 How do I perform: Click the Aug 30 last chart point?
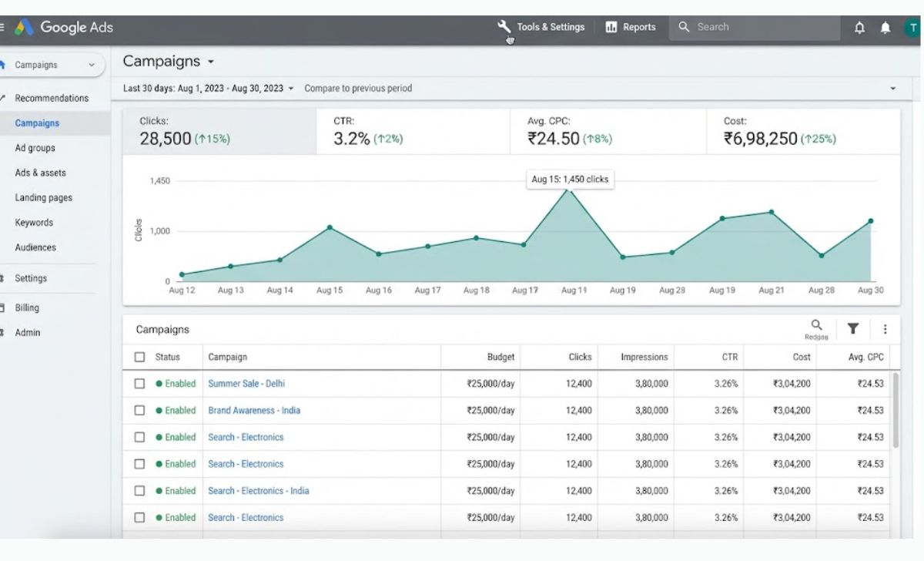(x=871, y=221)
